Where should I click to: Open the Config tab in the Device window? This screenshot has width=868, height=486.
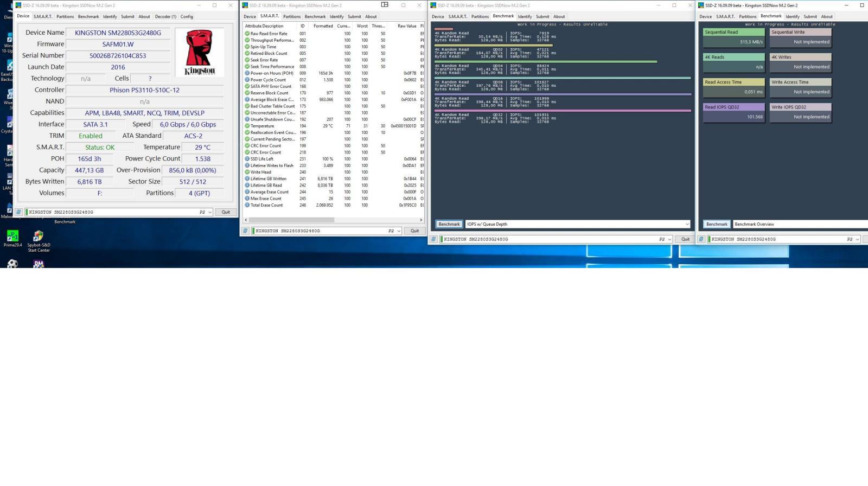point(187,16)
